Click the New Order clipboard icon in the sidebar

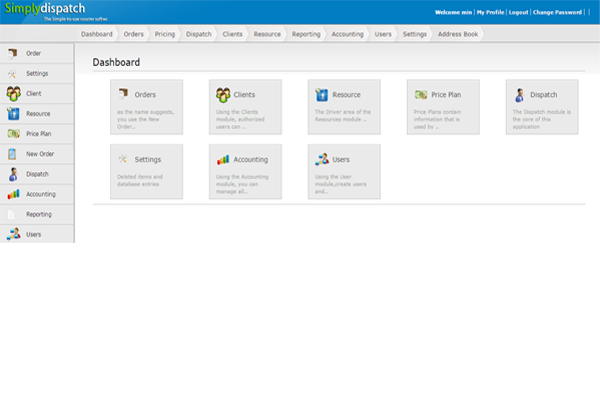pos(12,154)
